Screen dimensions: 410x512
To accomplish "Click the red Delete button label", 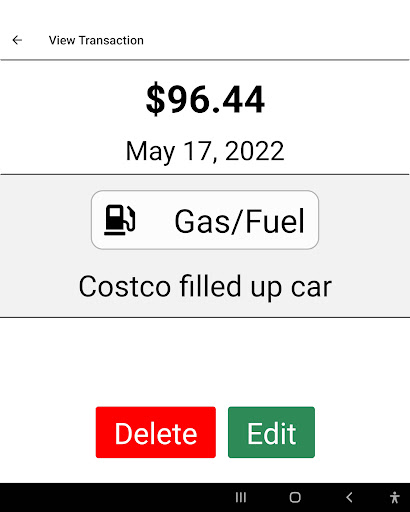I will click(x=156, y=433).
